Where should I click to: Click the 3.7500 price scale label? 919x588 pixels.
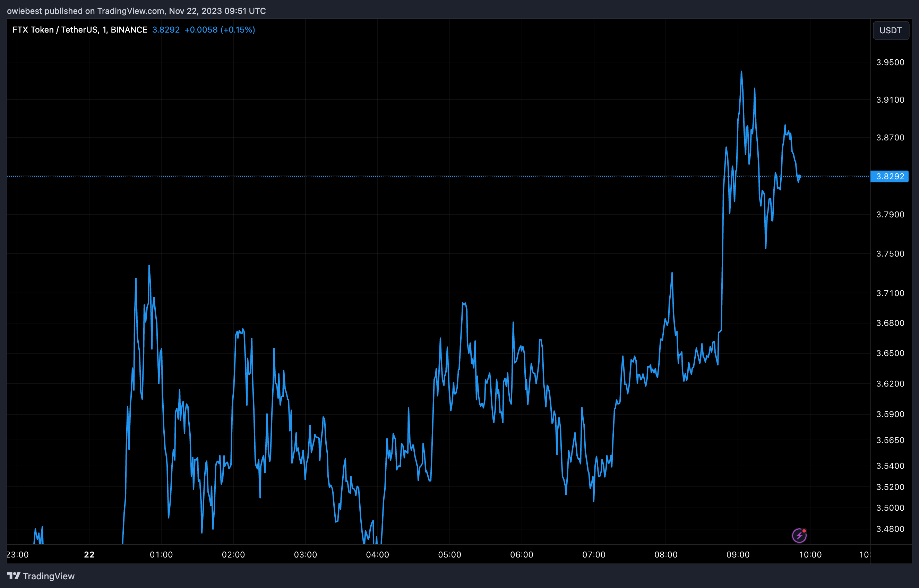click(890, 253)
